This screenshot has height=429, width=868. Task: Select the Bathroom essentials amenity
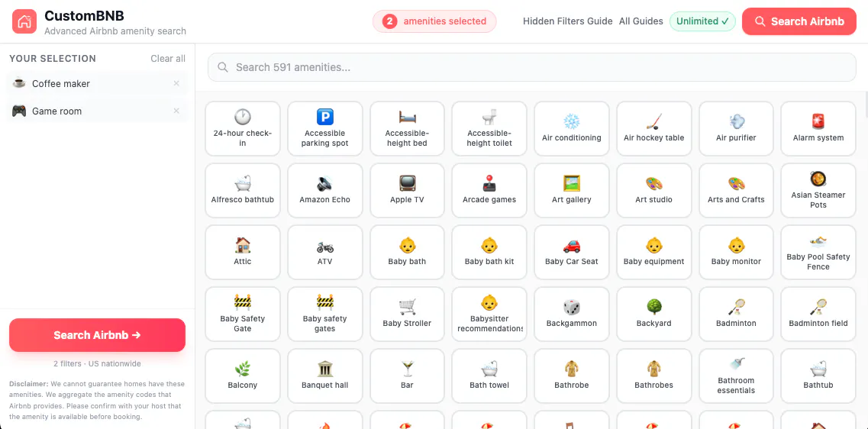tap(736, 376)
